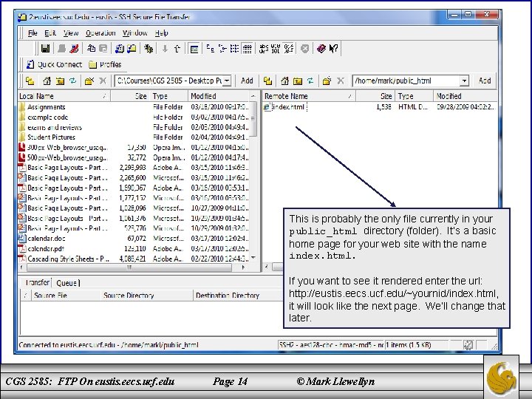
Task: Select Binary transfer mode
Action: point(276,49)
